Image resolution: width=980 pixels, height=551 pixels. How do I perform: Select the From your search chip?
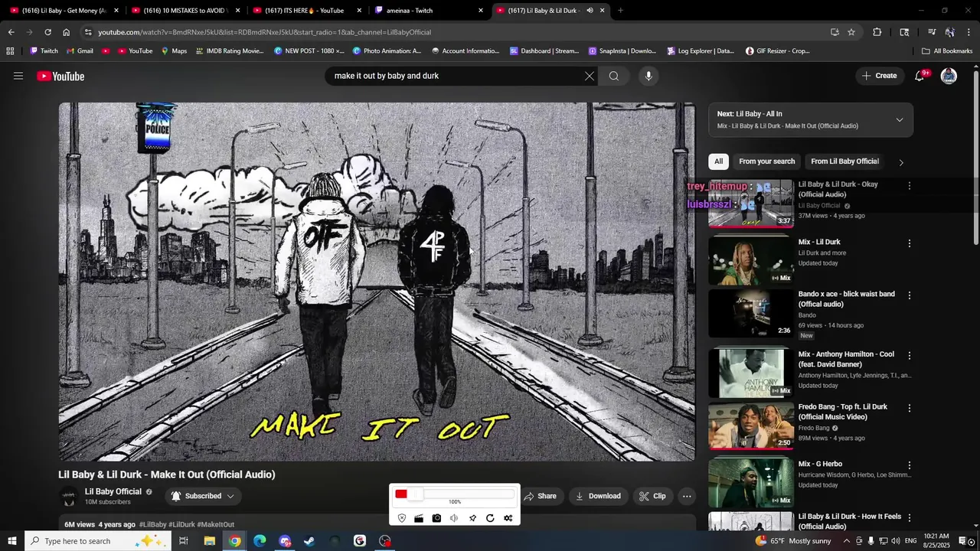pyautogui.click(x=766, y=161)
